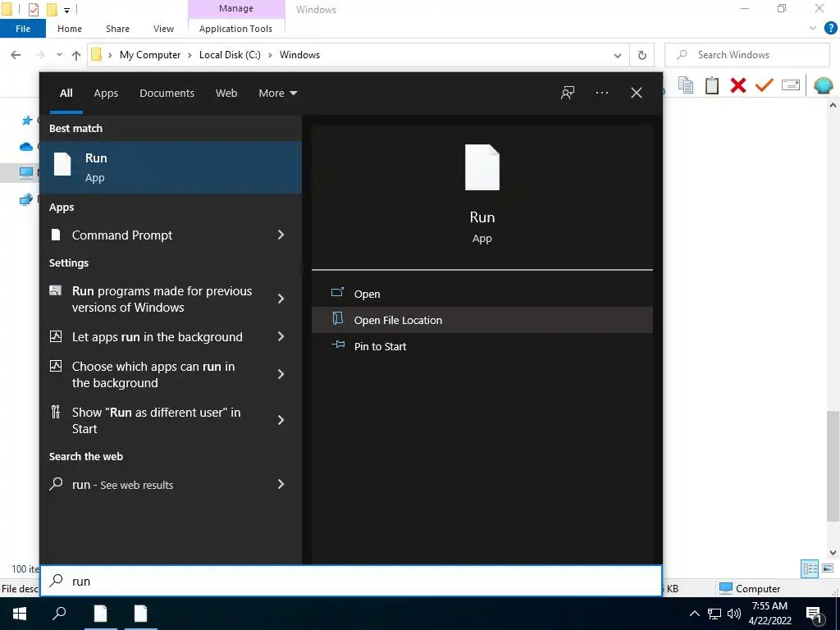The image size is (840, 630).
Task: Expand Let apps run in background arrow
Action: pyautogui.click(x=281, y=336)
